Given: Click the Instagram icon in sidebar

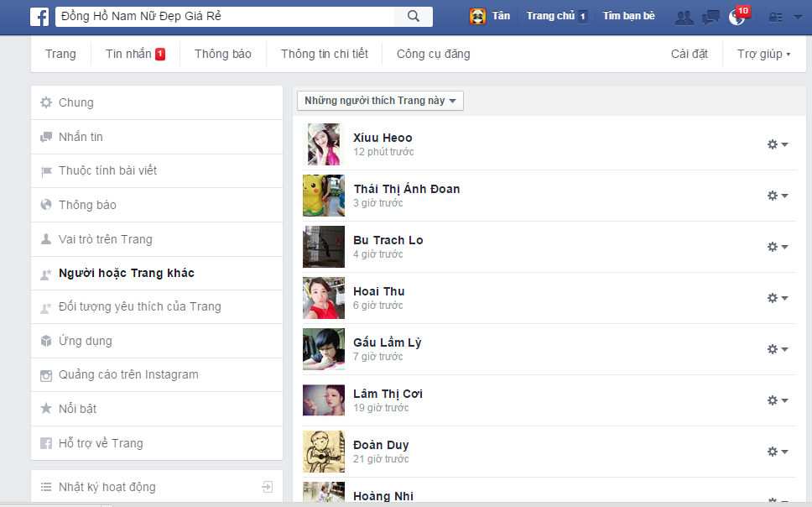Looking at the screenshot, I should coord(46,375).
